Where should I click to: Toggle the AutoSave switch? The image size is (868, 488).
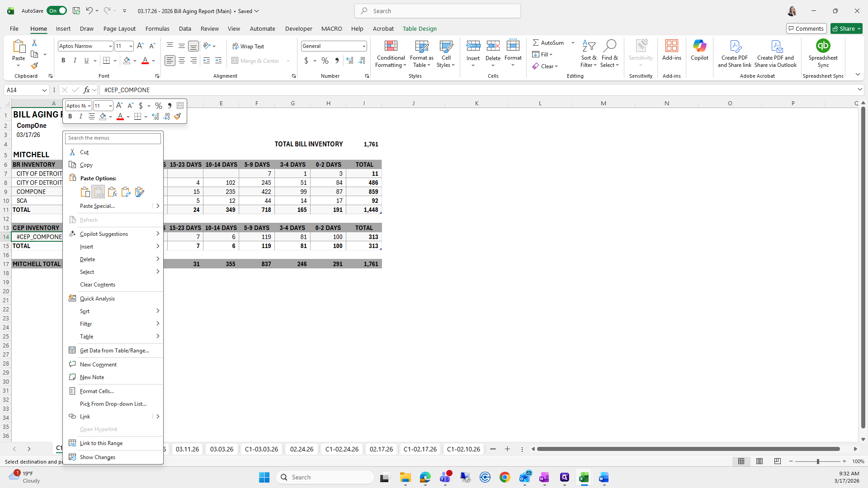(57, 11)
